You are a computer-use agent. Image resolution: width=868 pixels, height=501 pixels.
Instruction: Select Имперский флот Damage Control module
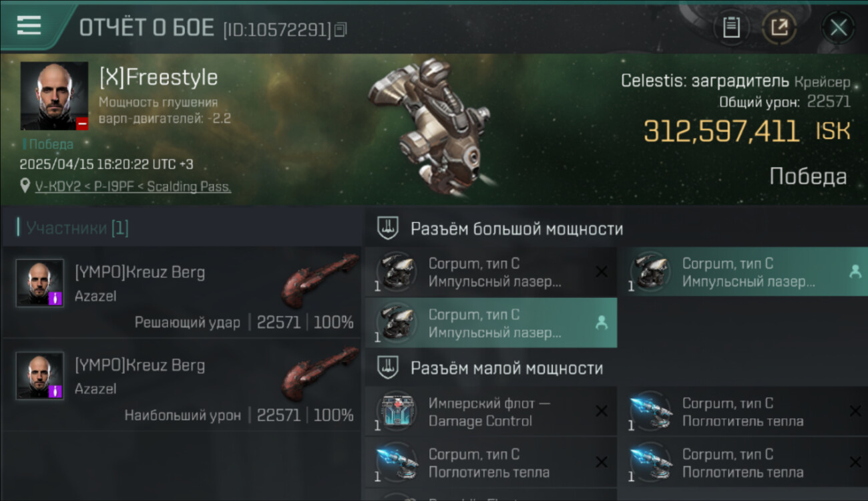[x=491, y=412]
